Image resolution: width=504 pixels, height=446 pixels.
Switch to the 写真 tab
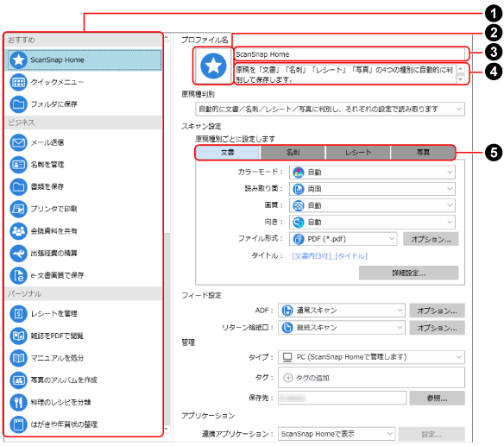click(x=423, y=153)
